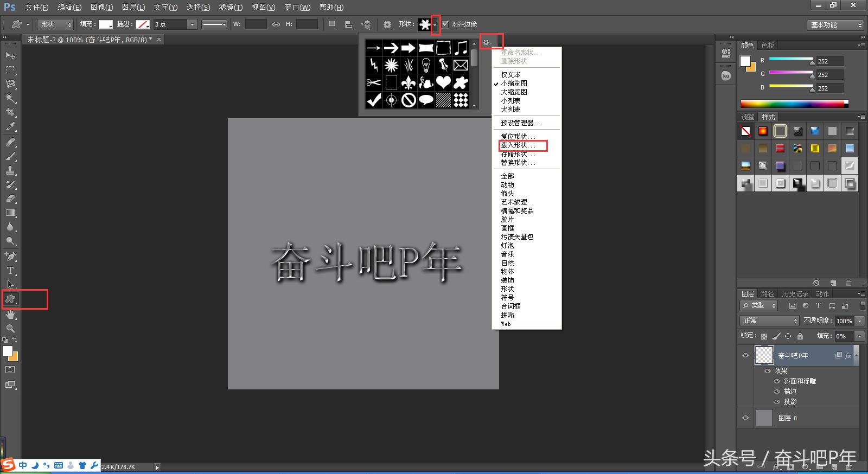Select the Hand tool
This screenshot has height=474, width=868.
tap(10, 314)
